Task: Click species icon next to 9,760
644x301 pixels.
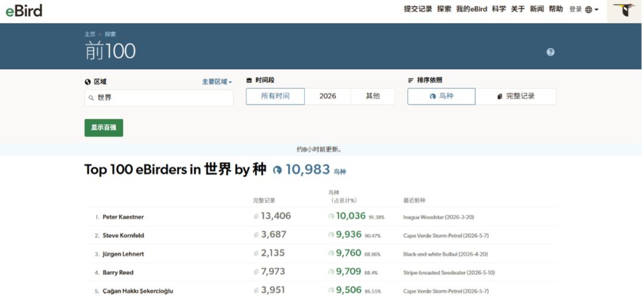Action: click(x=331, y=253)
